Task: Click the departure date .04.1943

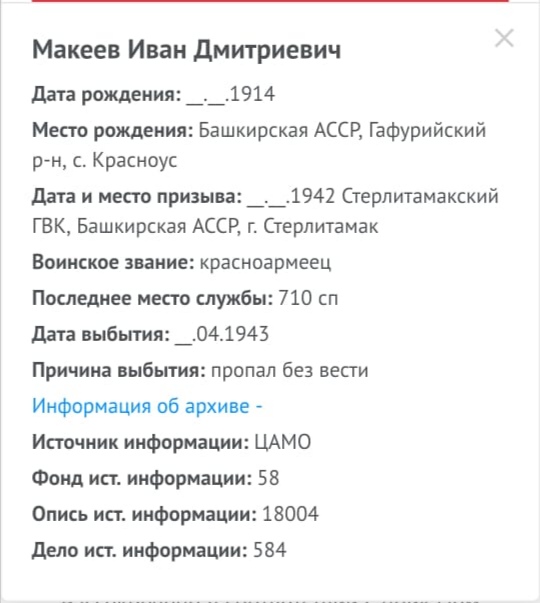Action: tap(230, 334)
